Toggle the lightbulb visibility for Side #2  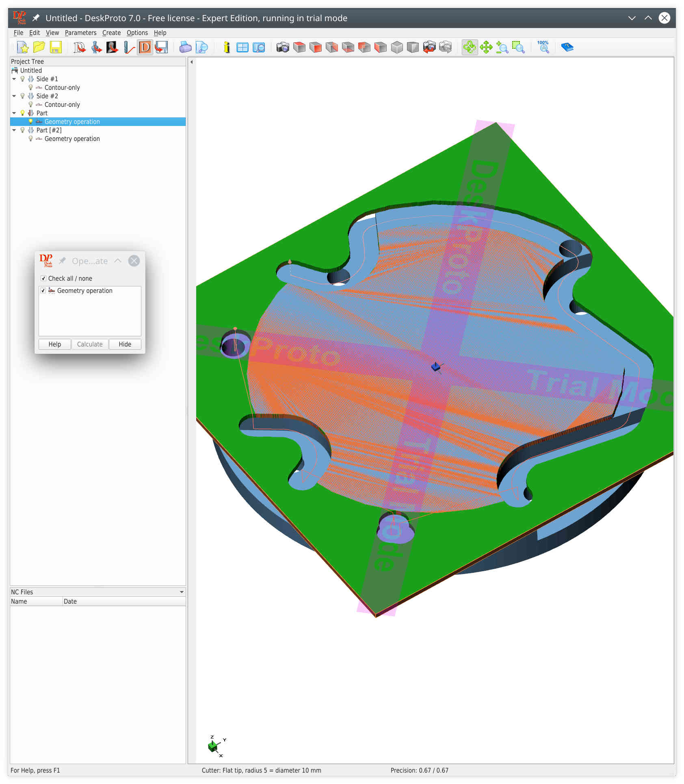tap(22, 96)
